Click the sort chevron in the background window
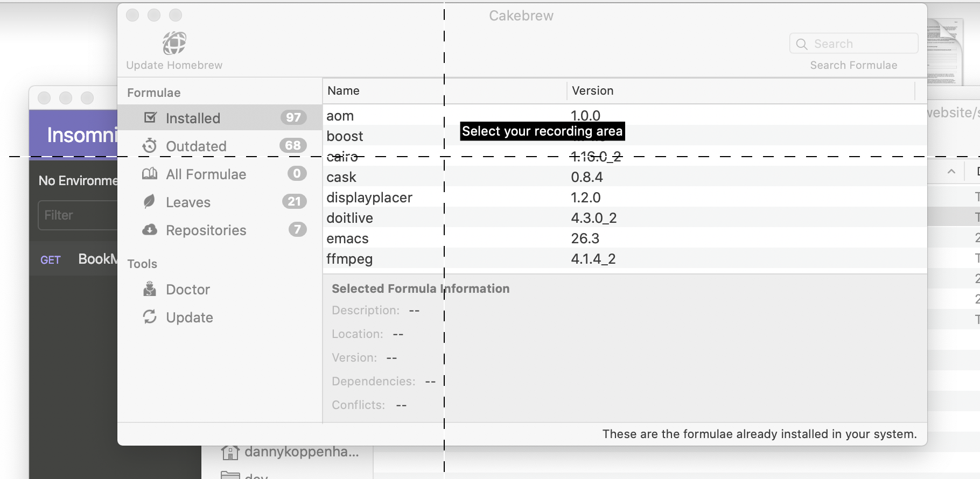 (x=951, y=172)
